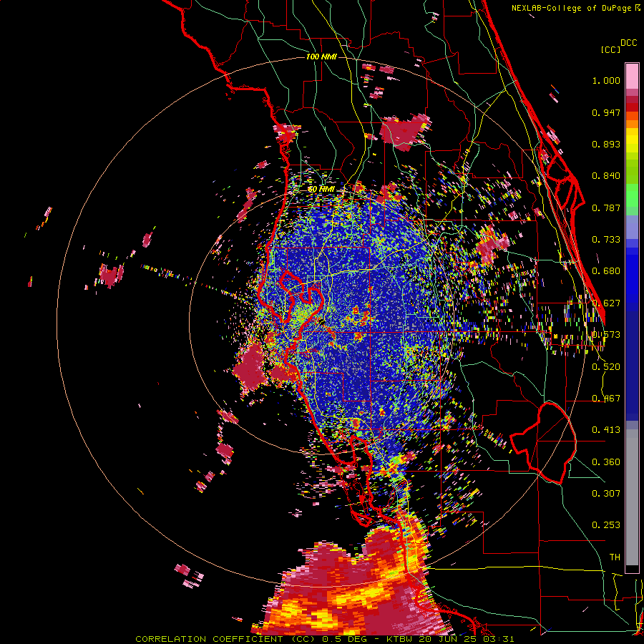644x644 pixels.
Task: Select the 0.413 scale value
Action: click(606, 430)
